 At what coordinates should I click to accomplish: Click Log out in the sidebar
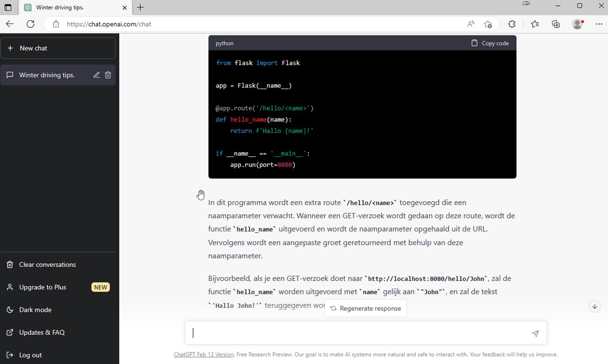(58, 355)
